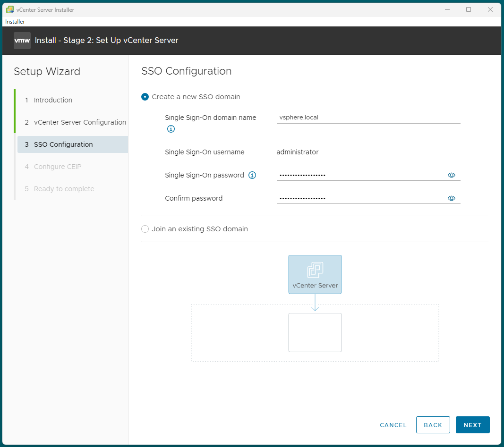
Task: Click the BACK button
Action: point(433,425)
